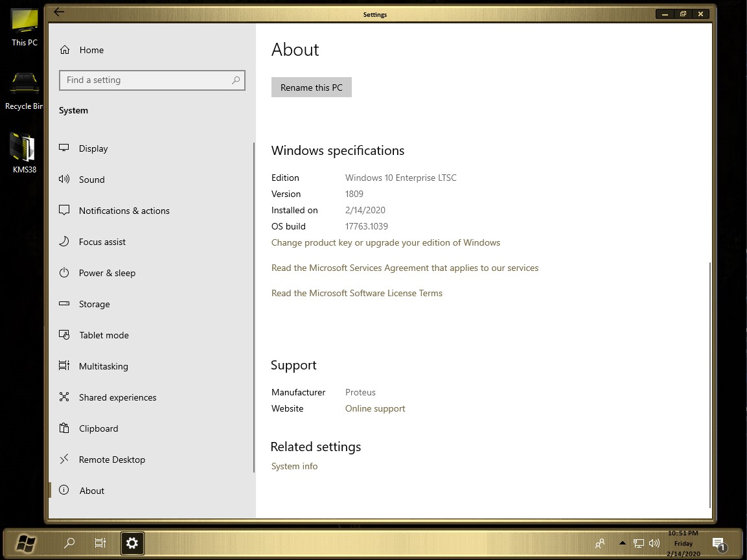Viewport: 747px width, 560px height.
Task: Click in the Find a setting field
Action: pos(152,80)
